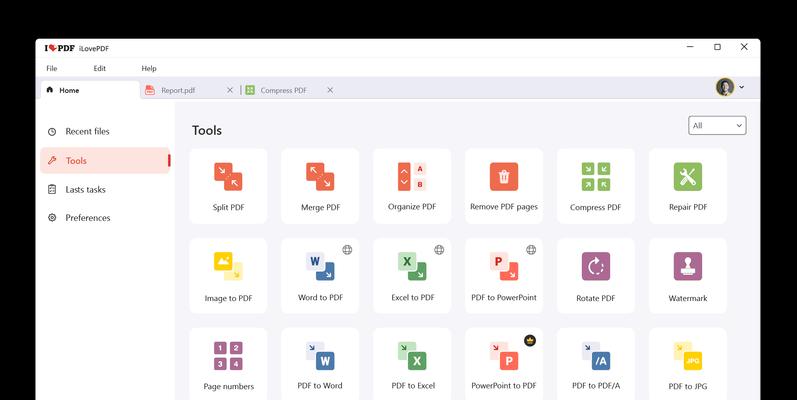Launch the Organize PDF tool
797x400 pixels.
(412, 186)
